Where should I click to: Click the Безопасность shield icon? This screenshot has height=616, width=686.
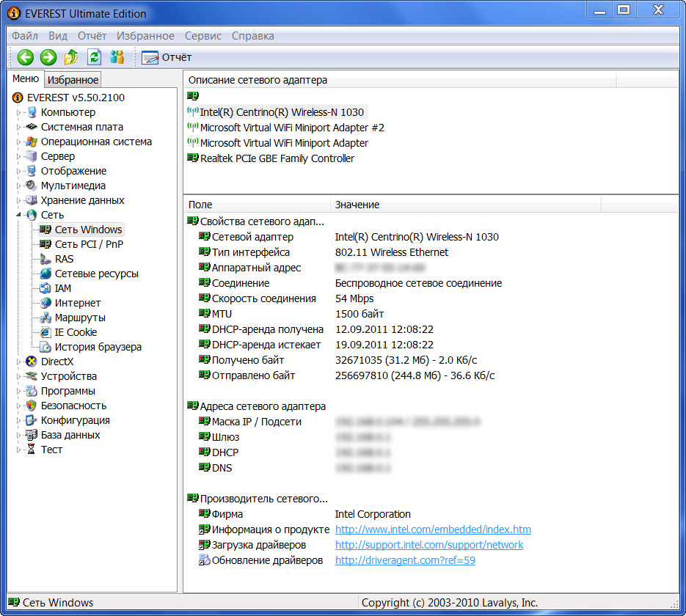[32, 406]
